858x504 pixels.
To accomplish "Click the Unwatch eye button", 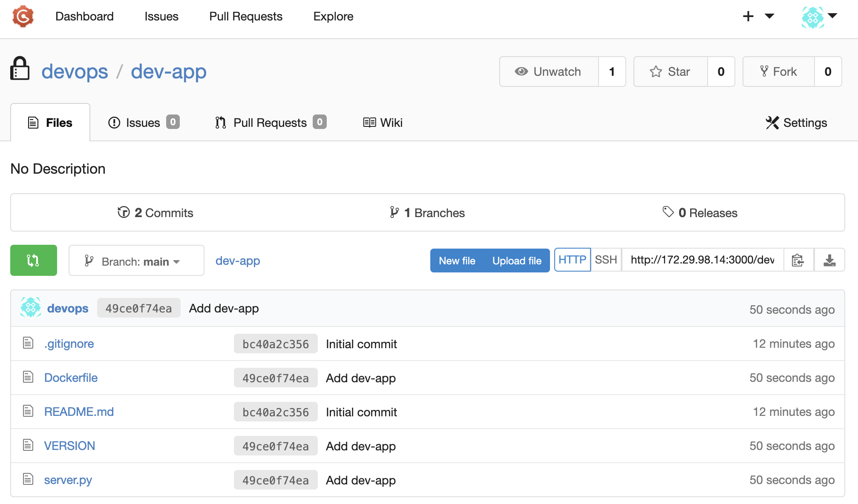I will 549,72.
